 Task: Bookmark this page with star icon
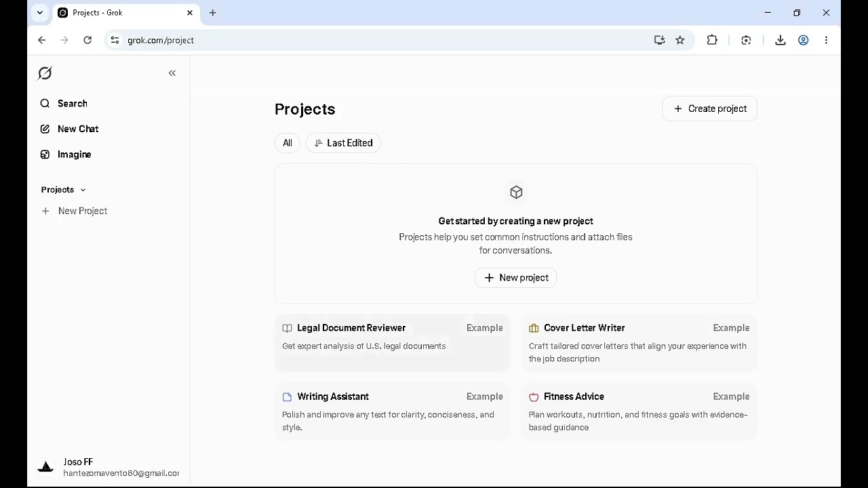[x=680, y=40]
